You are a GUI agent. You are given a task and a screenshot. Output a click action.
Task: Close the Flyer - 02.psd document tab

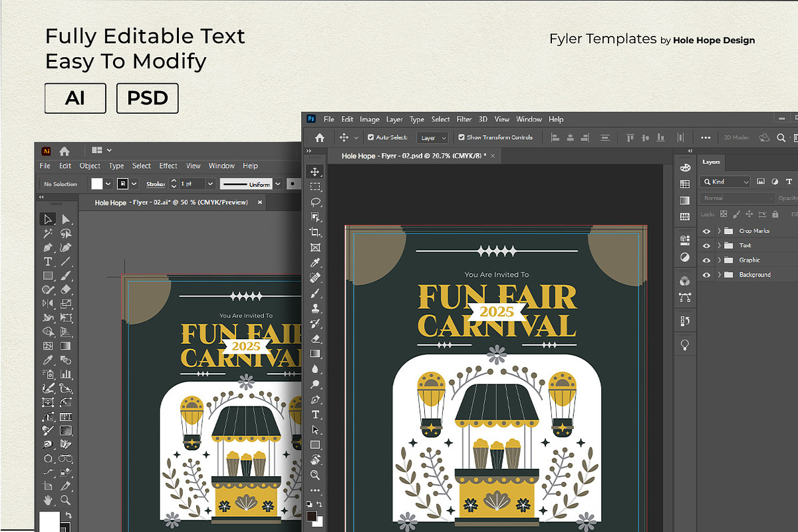[x=493, y=156]
